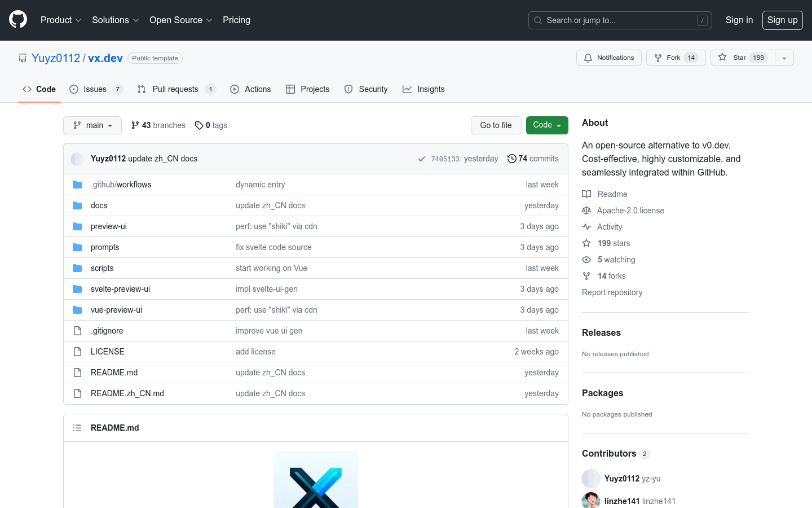Click the commit hash 7405133
Image resolution: width=812 pixels, height=508 pixels.
445,159
